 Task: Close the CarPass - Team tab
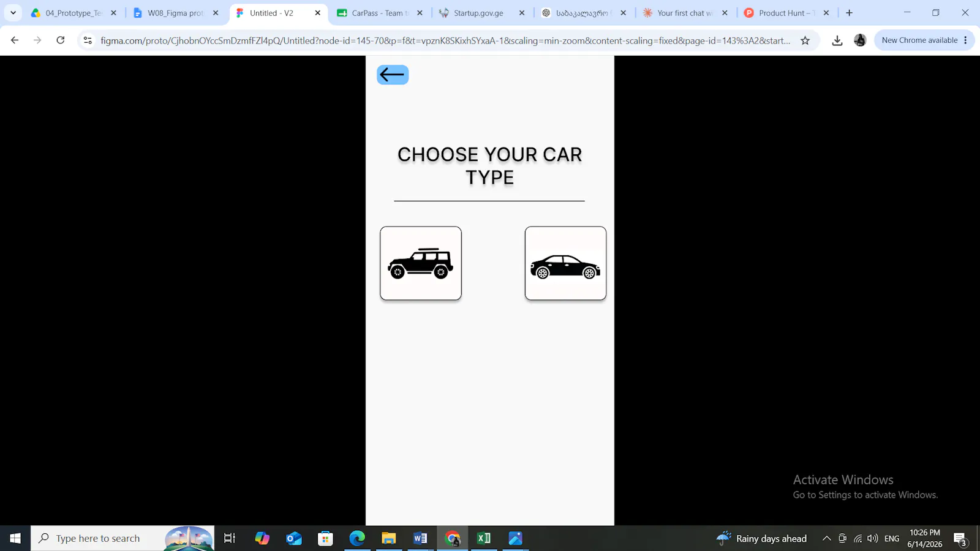pyautogui.click(x=420, y=13)
